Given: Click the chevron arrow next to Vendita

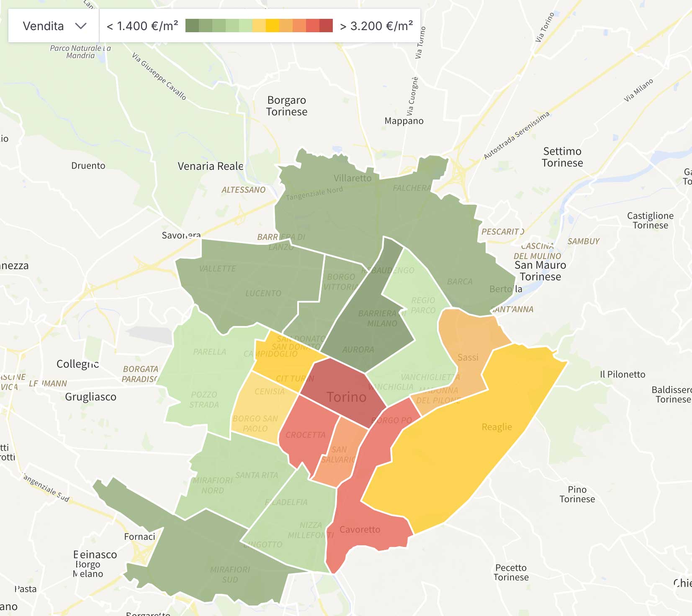Looking at the screenshot, I should pyautogui.click(x=80, y=26).
